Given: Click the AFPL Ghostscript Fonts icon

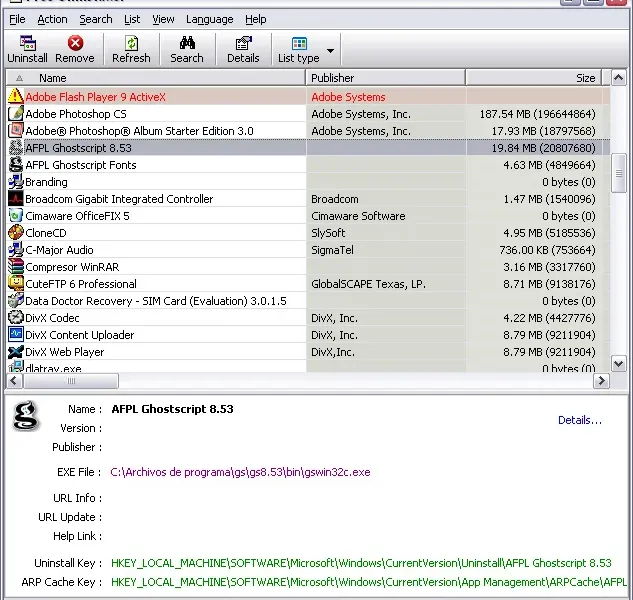Looking at the screenshot, I should 16,164.
